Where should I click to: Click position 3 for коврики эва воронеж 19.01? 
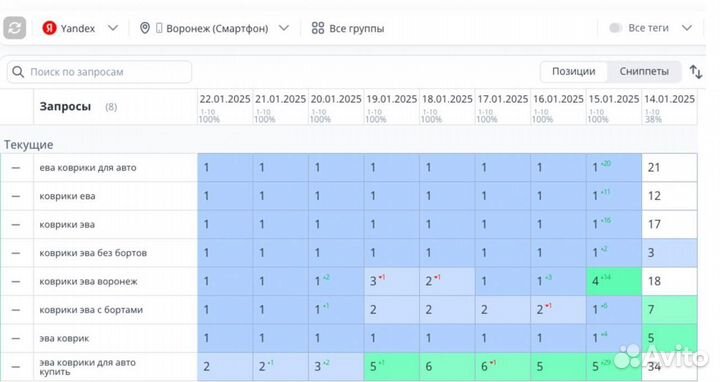[x=392, y=281]
